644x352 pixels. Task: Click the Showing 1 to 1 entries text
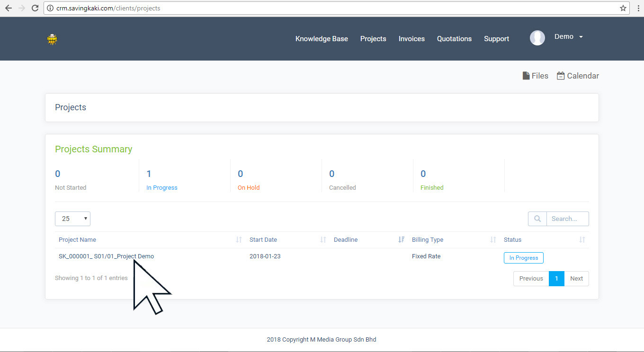tap(91, 278)
